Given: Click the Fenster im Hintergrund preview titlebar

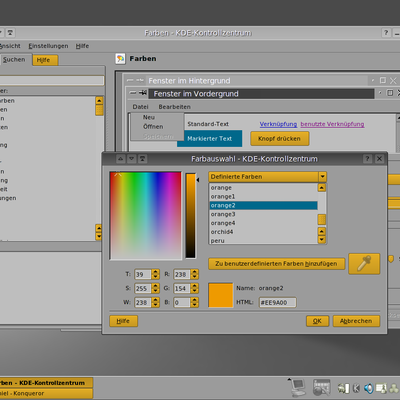Looking at the screenshot, I should [x=257, y=81].
